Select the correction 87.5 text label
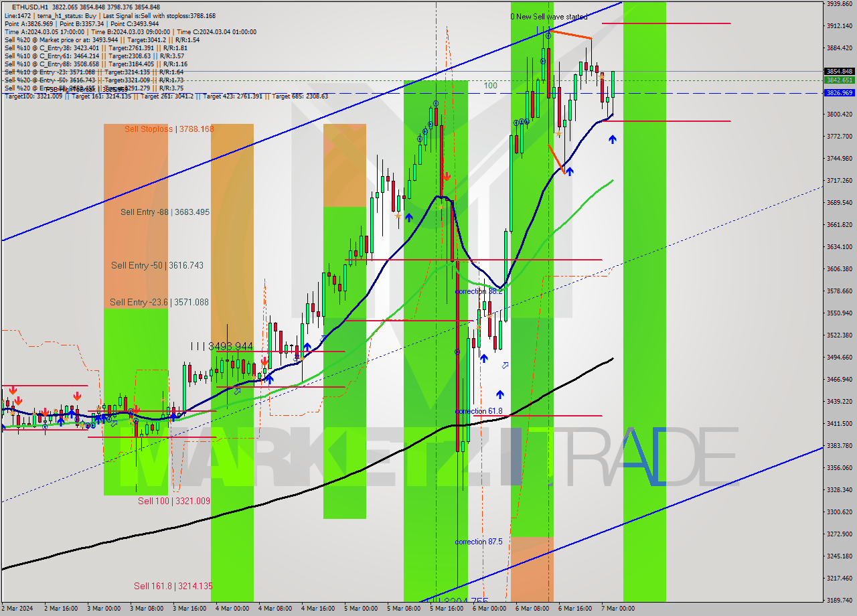857x616 pixels. (477, 542)
